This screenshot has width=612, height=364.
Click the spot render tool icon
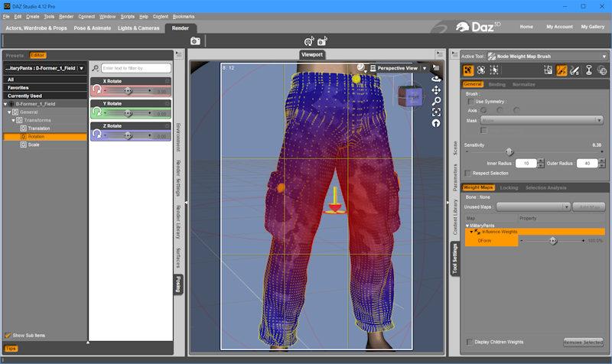click(x=309, y=41)
